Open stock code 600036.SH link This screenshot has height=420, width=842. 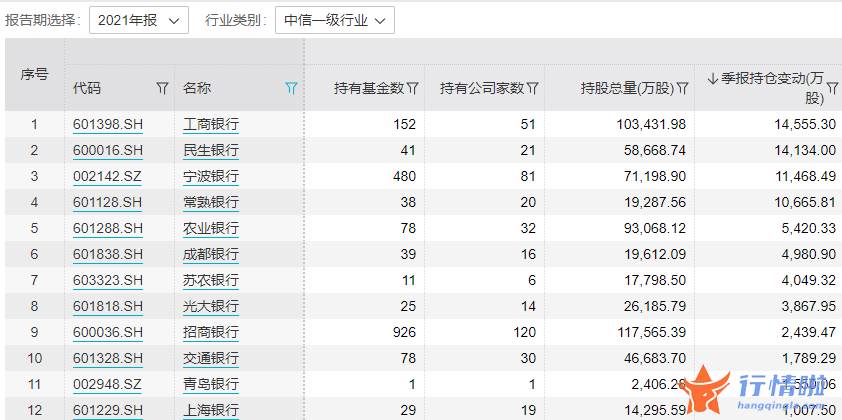tap(108, 332)
